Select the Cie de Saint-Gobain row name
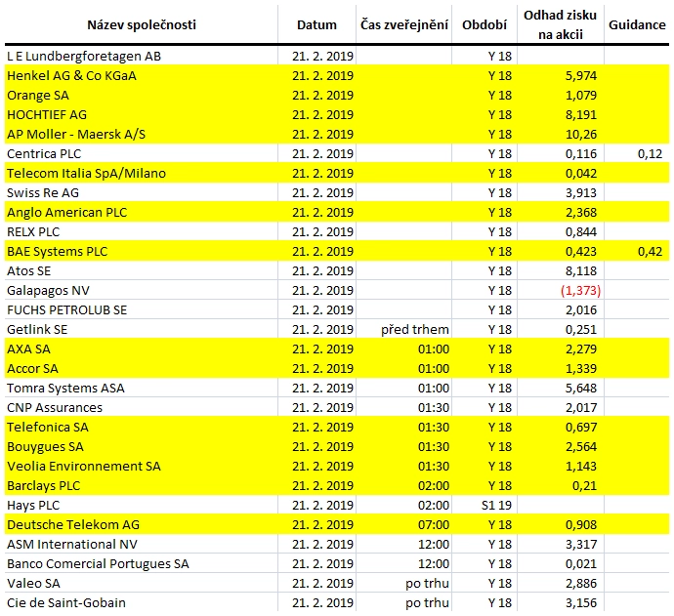The width and height of the screenshot is (674, 616). [x=66, y=602]
